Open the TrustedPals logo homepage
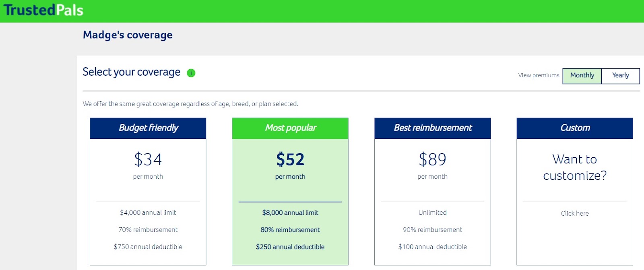 [43, 10]
